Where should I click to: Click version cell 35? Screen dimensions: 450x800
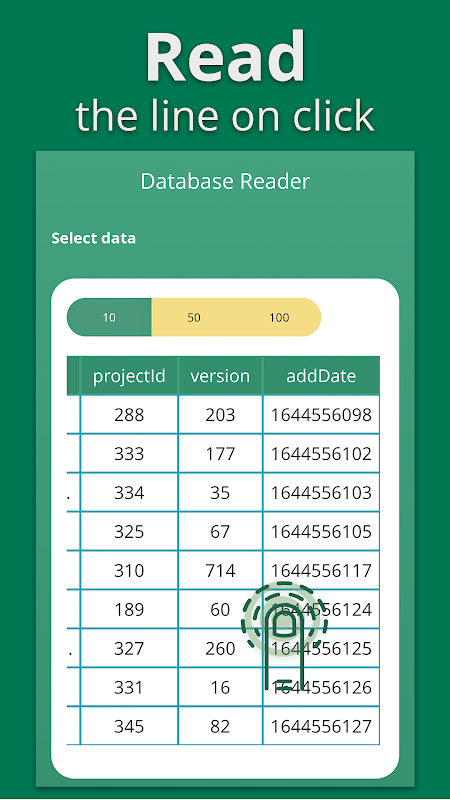coord(220,493)
